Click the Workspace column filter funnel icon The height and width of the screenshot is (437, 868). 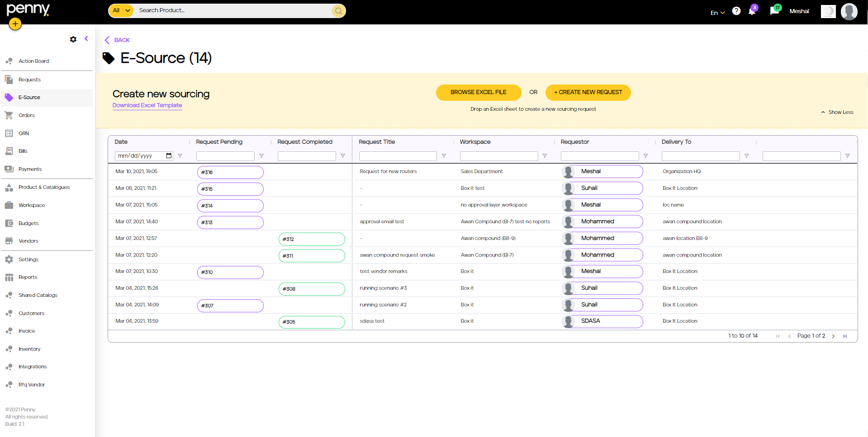pyautogui.click(x=545, y=156)
